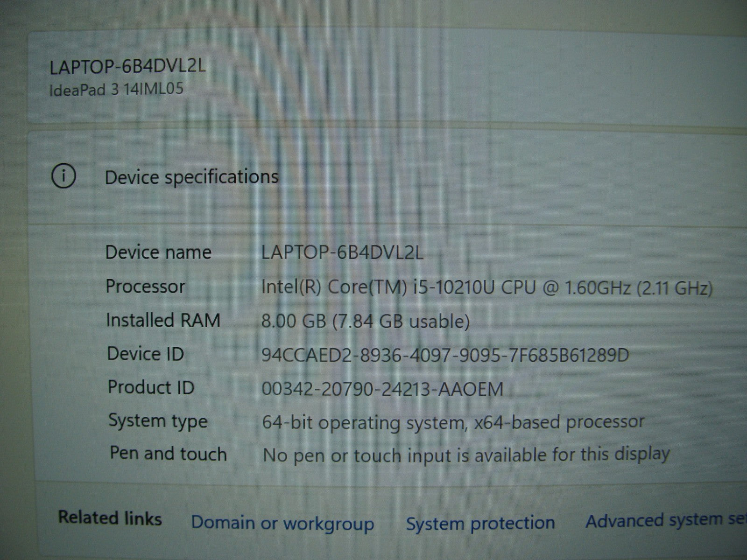Image resolution: width=747 pixels, height=560 pixels.
Task: Click the Product ID label
Action: pos(151,387)
